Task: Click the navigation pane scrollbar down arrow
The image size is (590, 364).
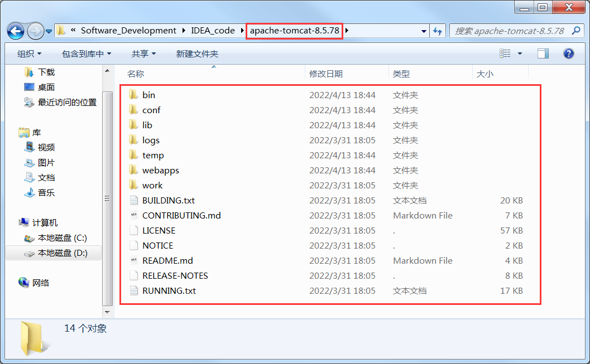Action: (107, 312)
